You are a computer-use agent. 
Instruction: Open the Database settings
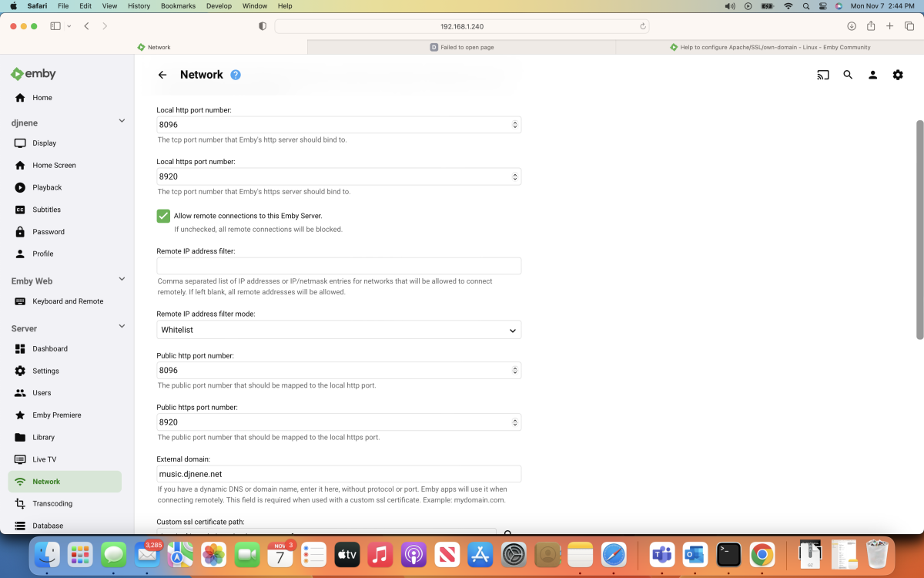click(48, 525)
